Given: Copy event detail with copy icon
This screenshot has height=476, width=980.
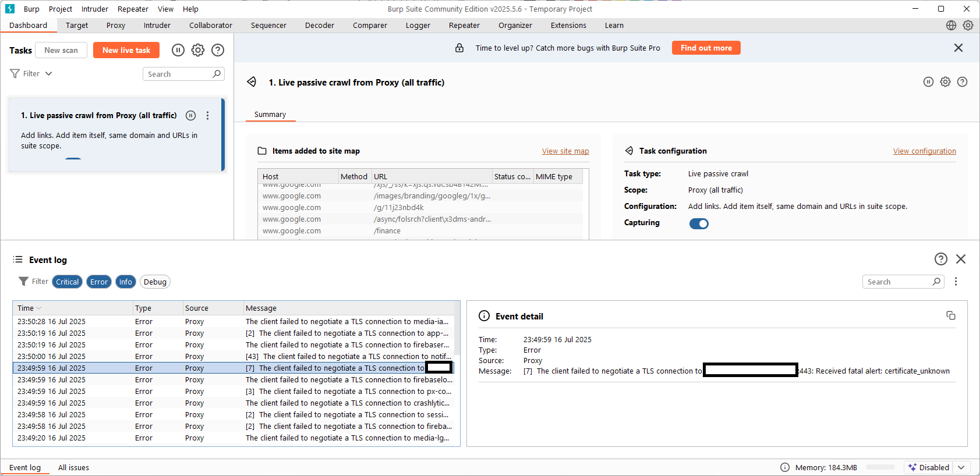Looking at the screenshot, I should click(x=951, y=315).
